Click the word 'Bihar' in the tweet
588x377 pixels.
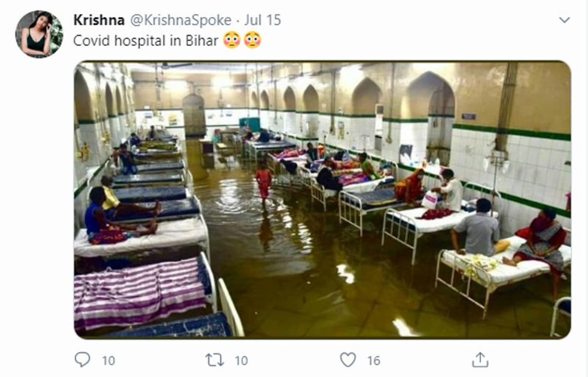point(202,40)
